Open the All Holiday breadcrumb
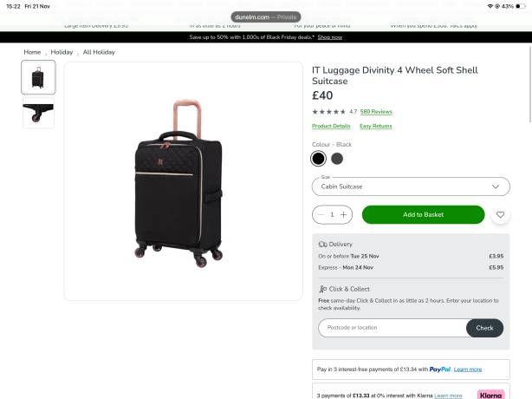This screenshot has width=532, height=399. click(99, 52)
